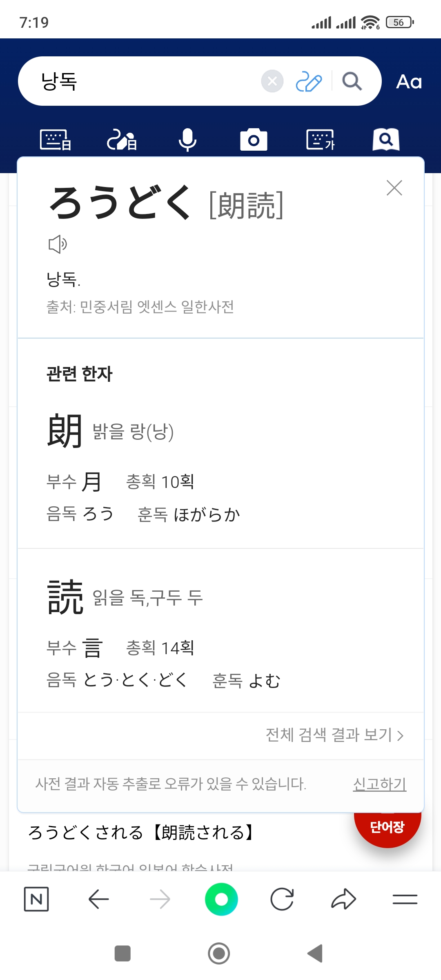Image resolution: width=441 pixels, height=980 pixels.
Task: Close the ろうどく word popup
Action: [394, 188]
